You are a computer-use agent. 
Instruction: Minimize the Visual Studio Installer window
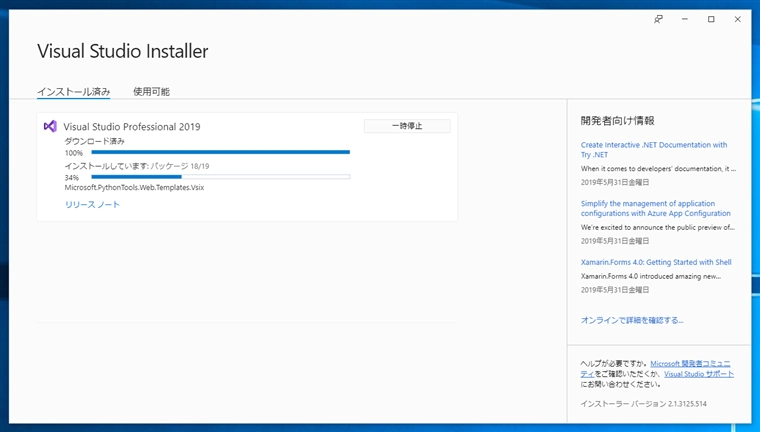(x=685, y=19)
